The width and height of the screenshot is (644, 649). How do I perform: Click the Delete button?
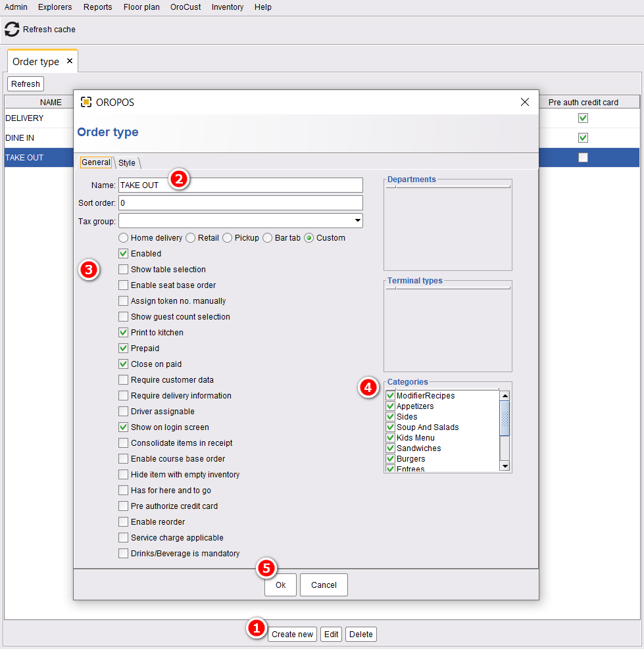point(360,634)
